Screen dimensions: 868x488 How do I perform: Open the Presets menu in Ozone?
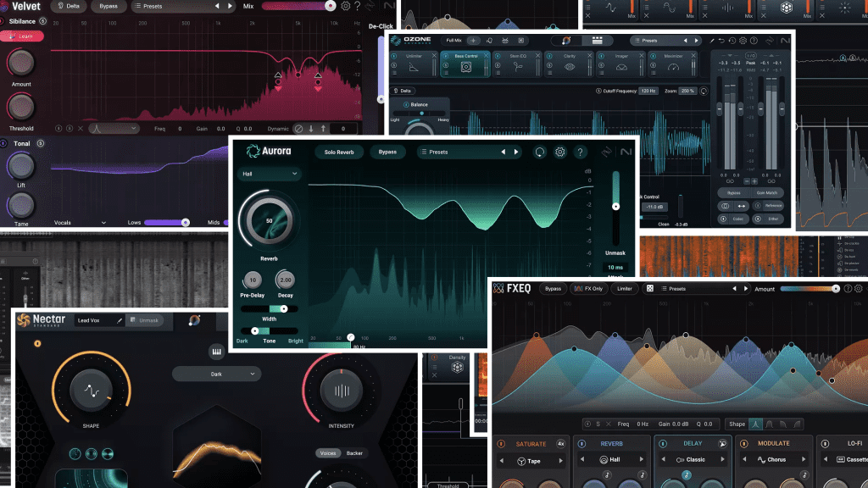[x=650, y=40]
